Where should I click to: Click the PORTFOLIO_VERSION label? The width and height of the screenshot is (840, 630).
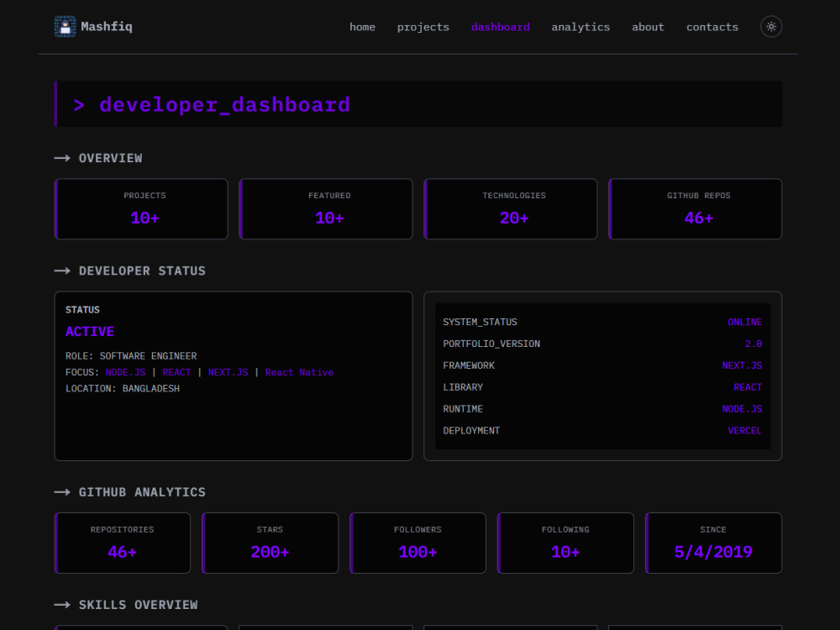click(491, 344)
